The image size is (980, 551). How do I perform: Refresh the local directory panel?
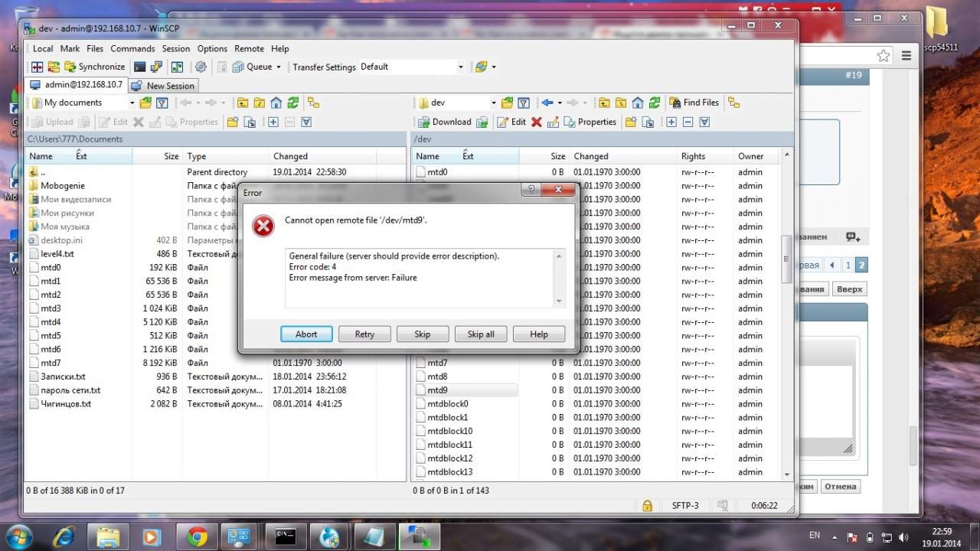[x=293, y=103]
